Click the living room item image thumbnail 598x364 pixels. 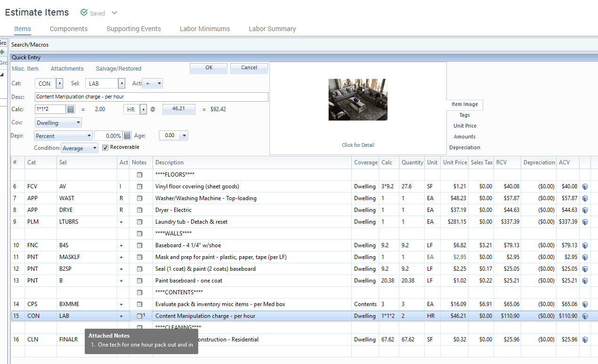(x=358, y=99)
